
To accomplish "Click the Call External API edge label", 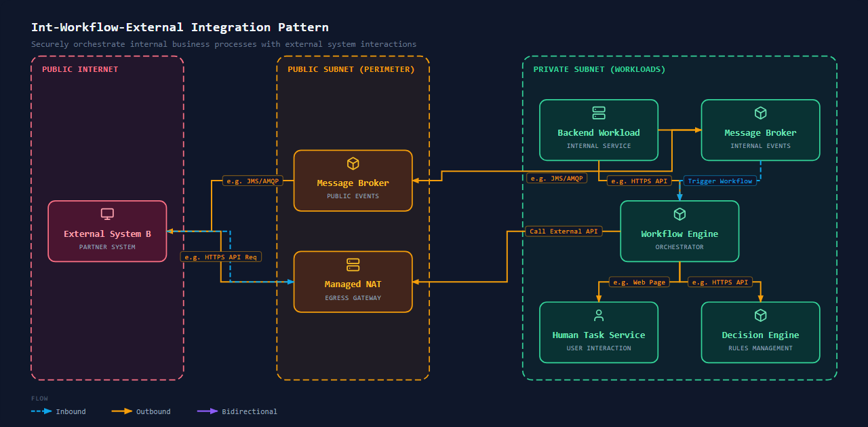I will click(x=564, y=231).
